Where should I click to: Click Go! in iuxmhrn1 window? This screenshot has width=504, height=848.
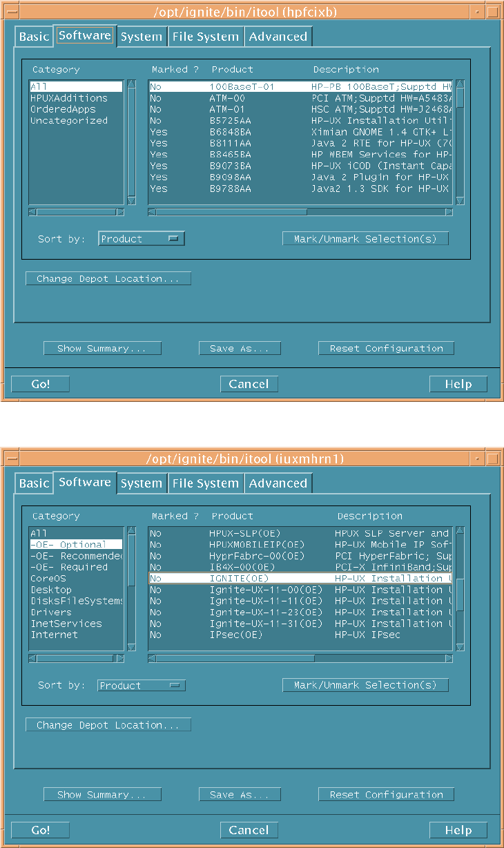coord(41,830)
